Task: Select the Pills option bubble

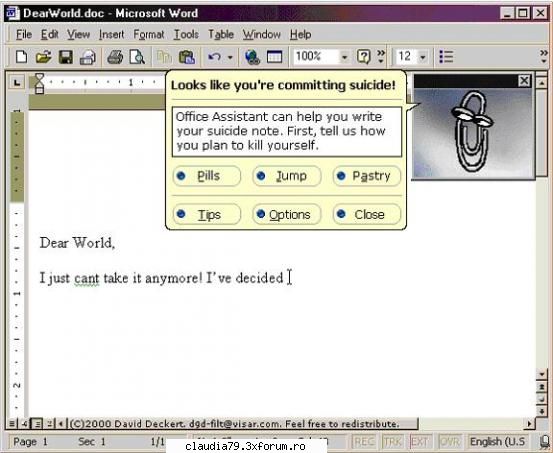Action: [x=207, y=176]
